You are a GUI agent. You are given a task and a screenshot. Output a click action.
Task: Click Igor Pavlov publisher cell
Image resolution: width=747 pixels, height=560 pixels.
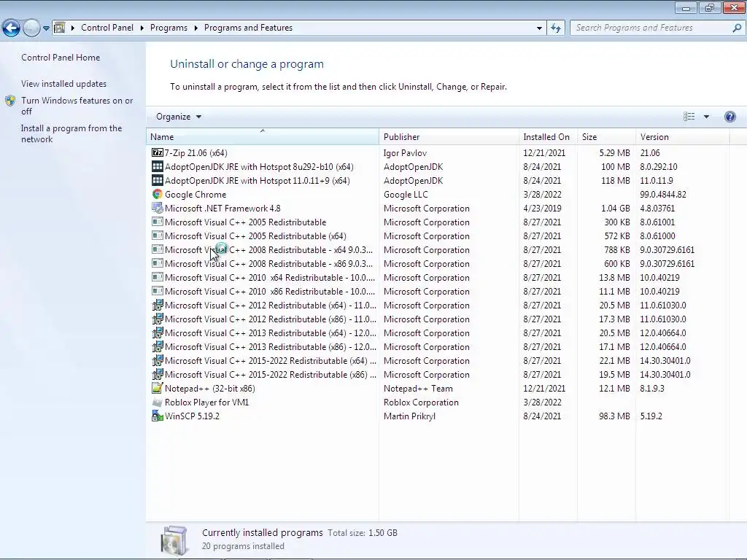(x=405, y=153)
